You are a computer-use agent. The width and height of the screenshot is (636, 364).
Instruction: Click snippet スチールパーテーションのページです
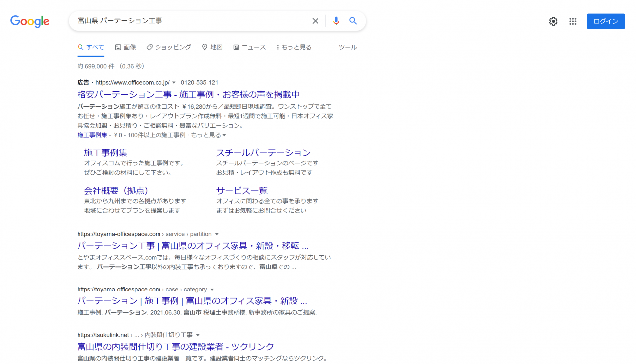(x=267, y=163)
